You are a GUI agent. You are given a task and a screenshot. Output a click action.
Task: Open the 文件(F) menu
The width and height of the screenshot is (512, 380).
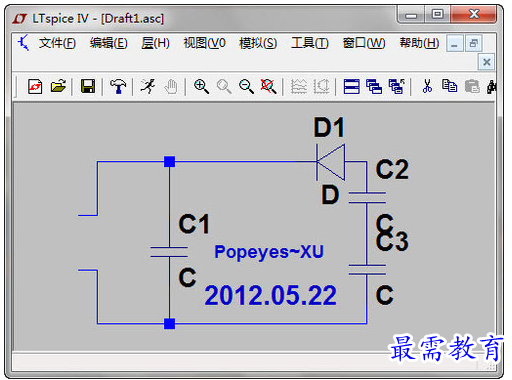[57, 43]
